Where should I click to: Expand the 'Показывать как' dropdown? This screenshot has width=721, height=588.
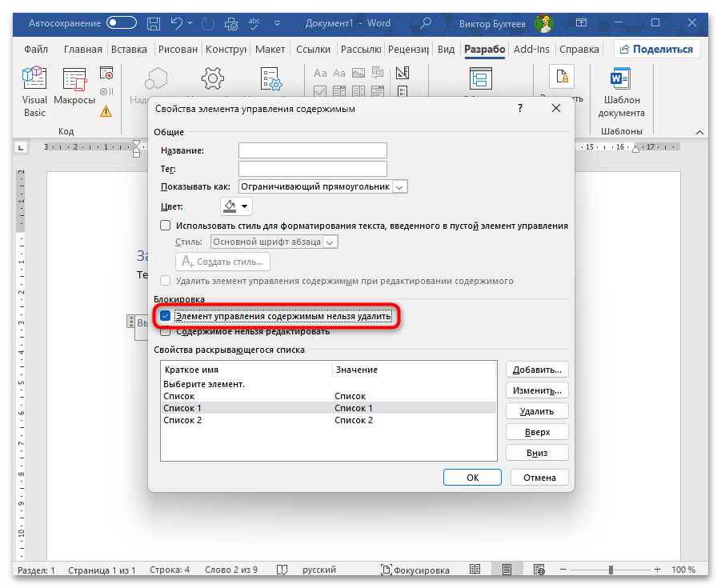[400, 186]
